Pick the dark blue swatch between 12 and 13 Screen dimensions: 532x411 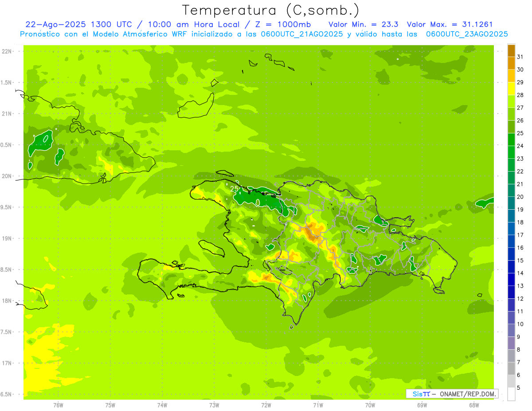tap(511, 293)
